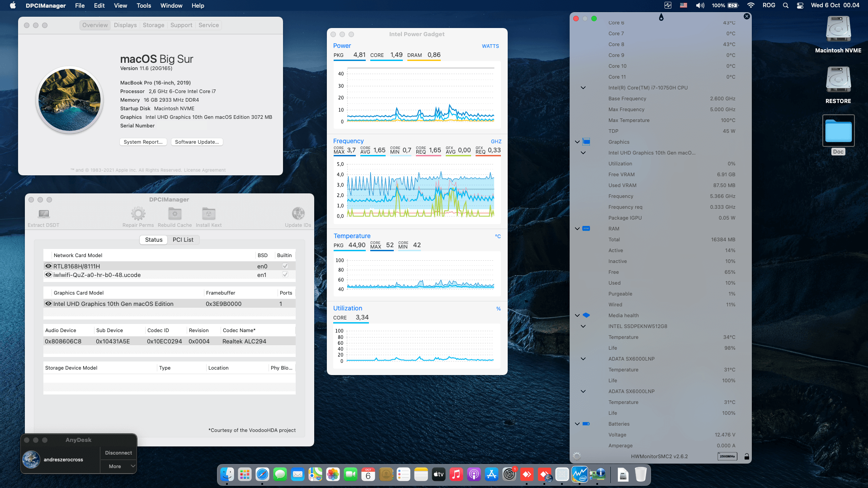Screen dimensions: 868x488
Task: Click Extract DSDT in DPCIManager toolbar
Action: (43, 217)
